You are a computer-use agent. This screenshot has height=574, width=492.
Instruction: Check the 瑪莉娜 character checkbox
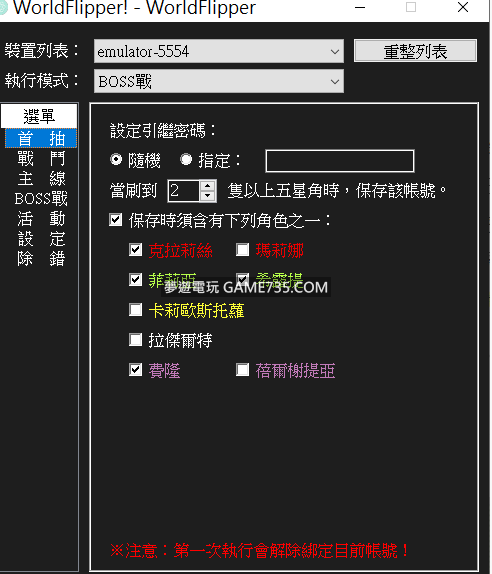[242, 250]
